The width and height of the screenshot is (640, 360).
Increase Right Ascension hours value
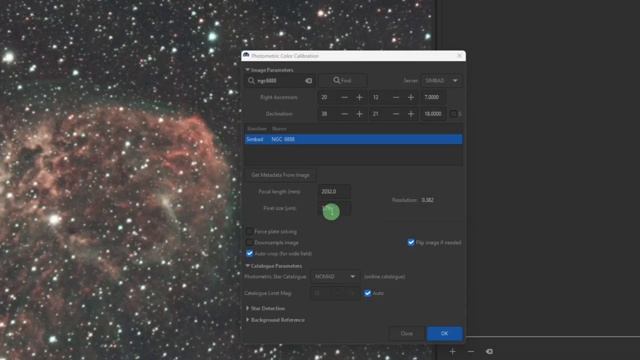tap(360, 97)
